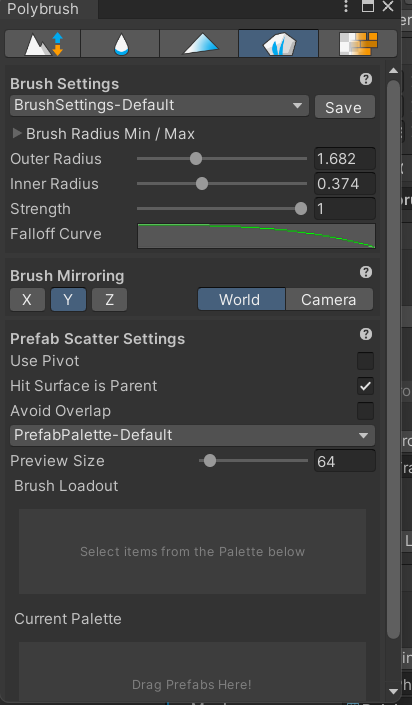Switch mirroring space to Camera
412x705 pixels.
329,299
